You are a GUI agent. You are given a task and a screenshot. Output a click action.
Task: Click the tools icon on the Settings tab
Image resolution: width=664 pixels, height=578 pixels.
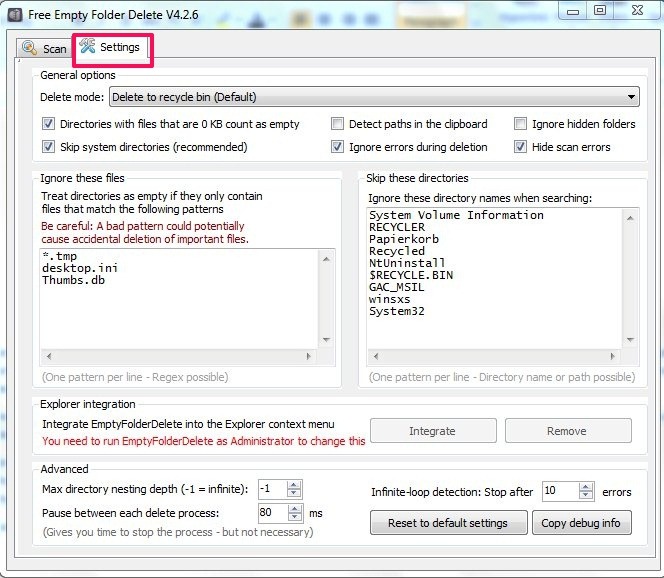[87, 46]
